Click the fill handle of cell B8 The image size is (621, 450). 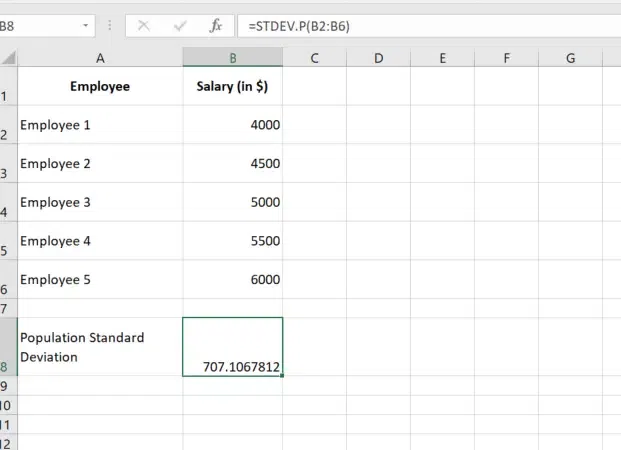point(282,375)
